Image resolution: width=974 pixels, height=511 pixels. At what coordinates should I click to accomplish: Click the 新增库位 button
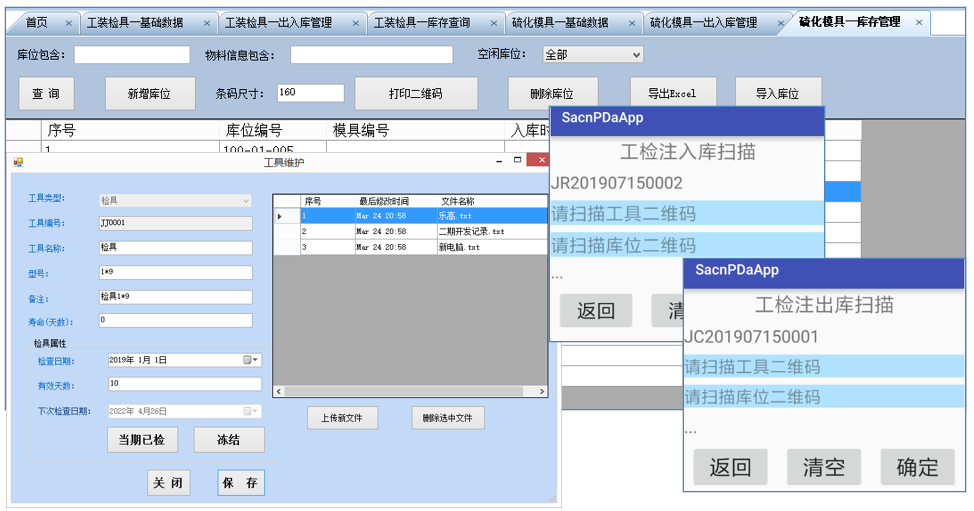pos(150,94)
